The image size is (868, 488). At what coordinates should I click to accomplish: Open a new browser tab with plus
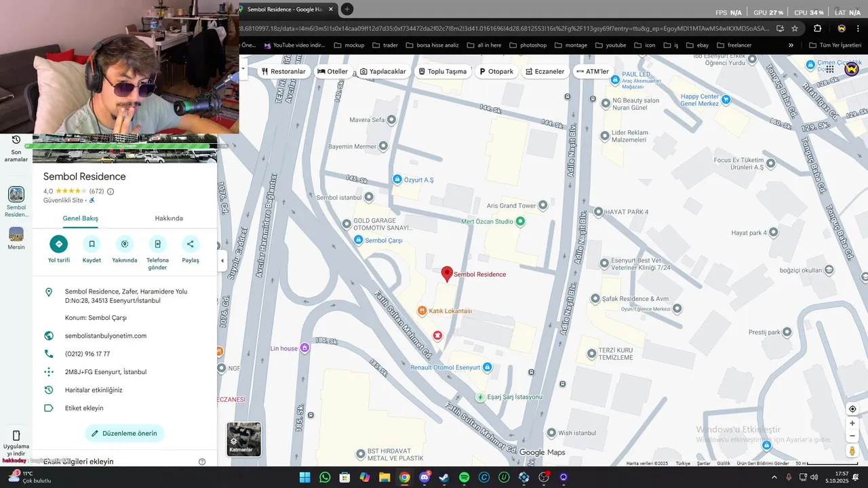pos(347,9)
